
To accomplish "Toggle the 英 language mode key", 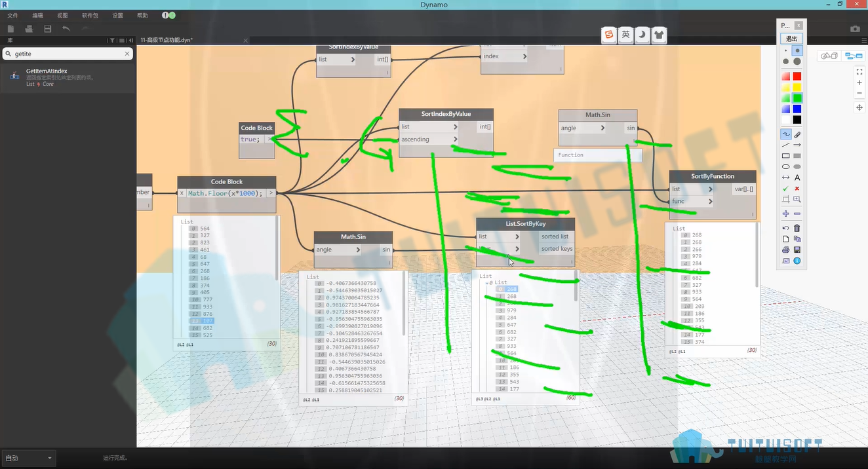I will tap(626, 35).
